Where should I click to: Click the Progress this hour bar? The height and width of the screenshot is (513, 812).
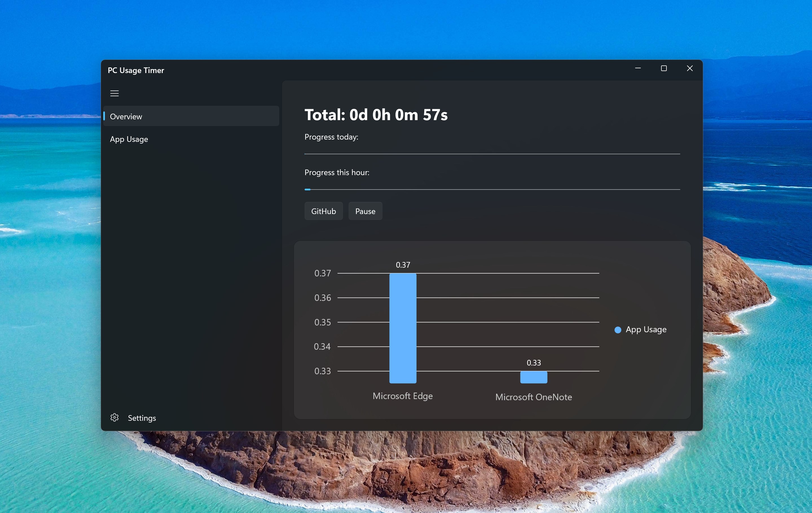point(492,190)
